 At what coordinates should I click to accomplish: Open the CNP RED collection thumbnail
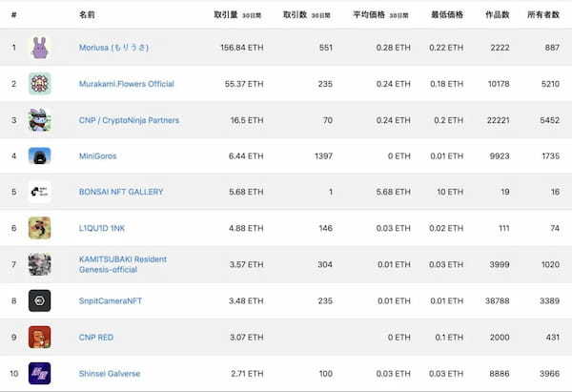pyautogui.click(x=40, y=337)
